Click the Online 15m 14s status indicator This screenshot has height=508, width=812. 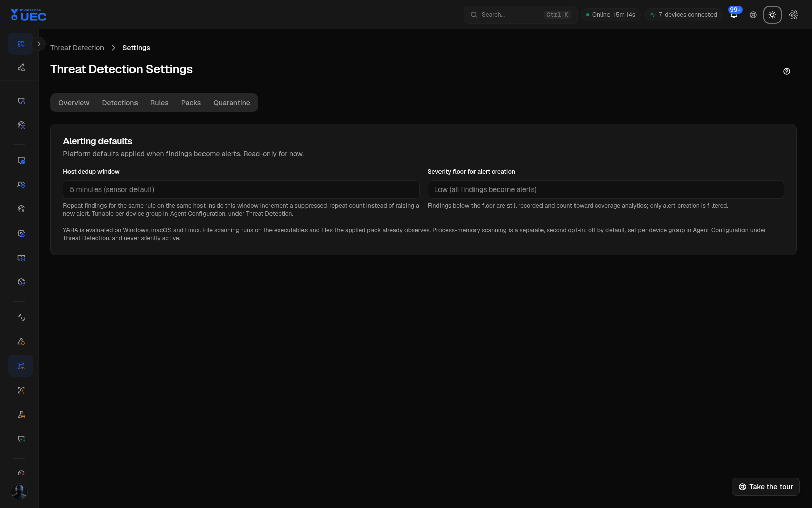pyautogui.click(x=611, y=15)
